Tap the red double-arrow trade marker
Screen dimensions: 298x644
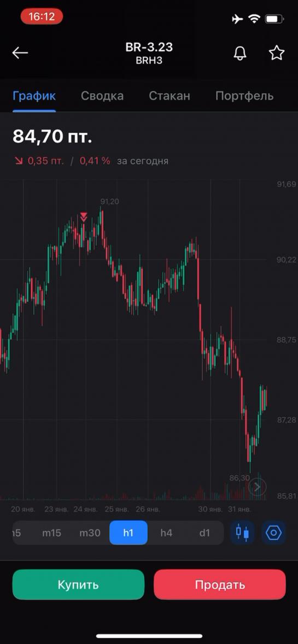84,217
